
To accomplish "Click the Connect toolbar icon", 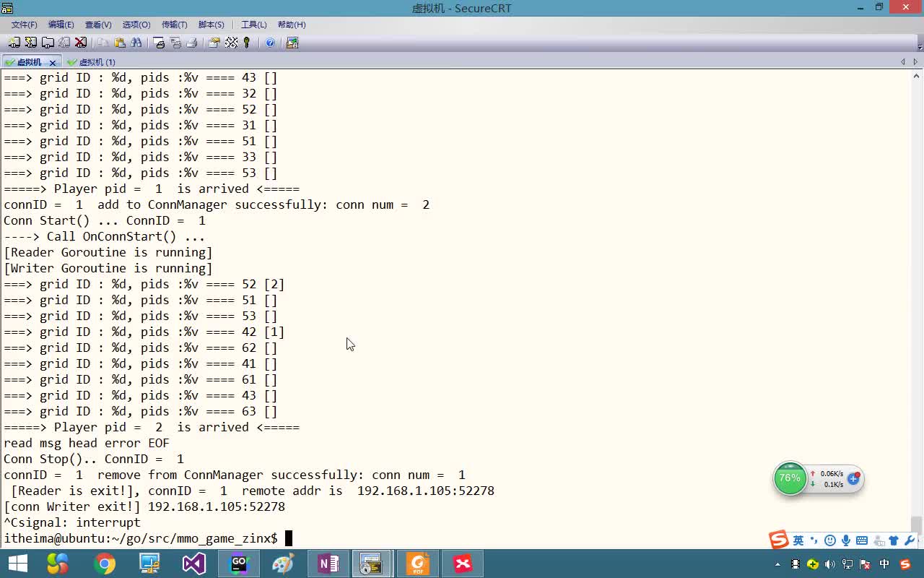I will pos(14,43).
